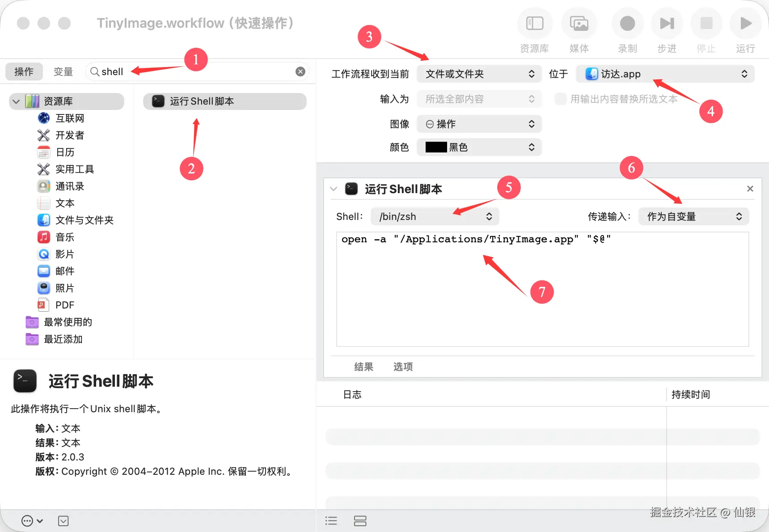Click the 停止 stop button
The height and width of the screenshot is (532, 769).
(706, 23)
